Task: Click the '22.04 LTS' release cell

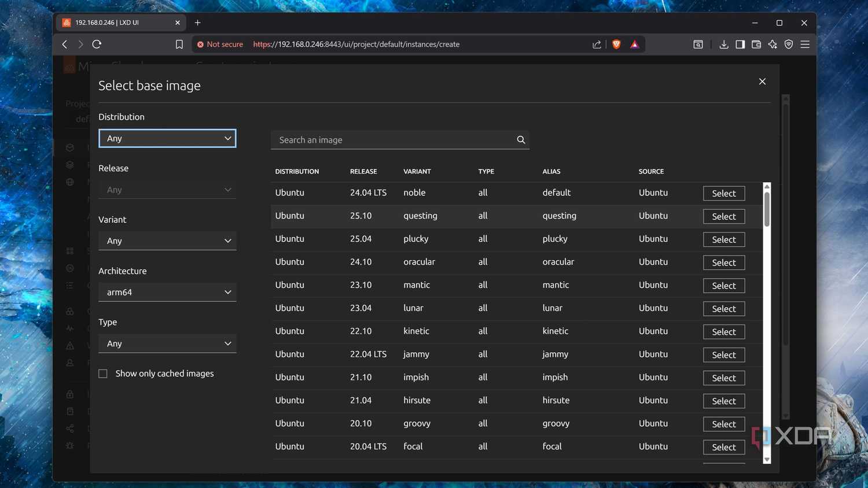Action: pos(368,354)
